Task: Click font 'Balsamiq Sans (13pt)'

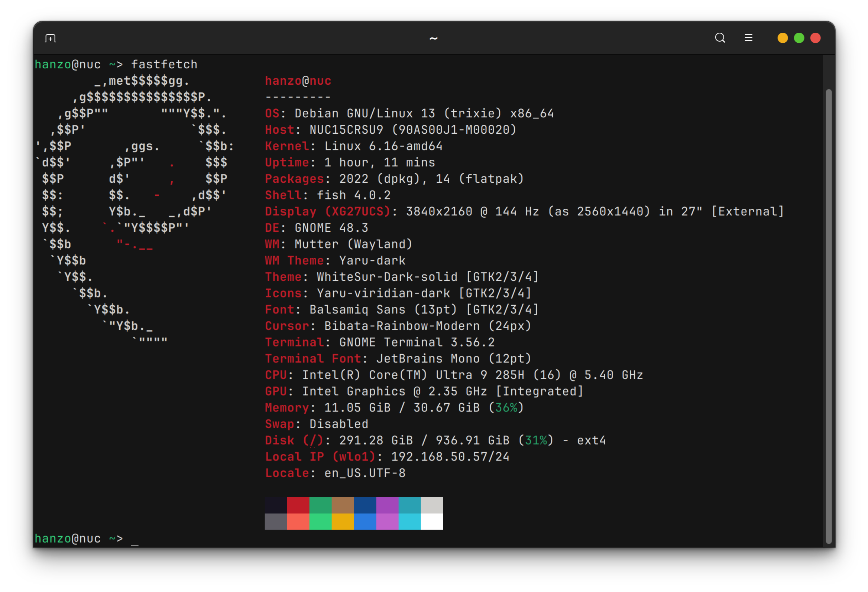Action: pyautogui.click(x=383, y=309)
